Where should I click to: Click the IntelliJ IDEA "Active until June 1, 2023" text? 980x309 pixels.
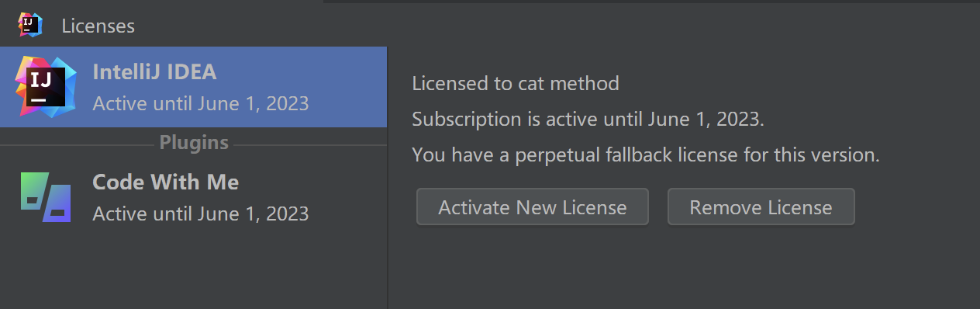(x=201, y=103)
